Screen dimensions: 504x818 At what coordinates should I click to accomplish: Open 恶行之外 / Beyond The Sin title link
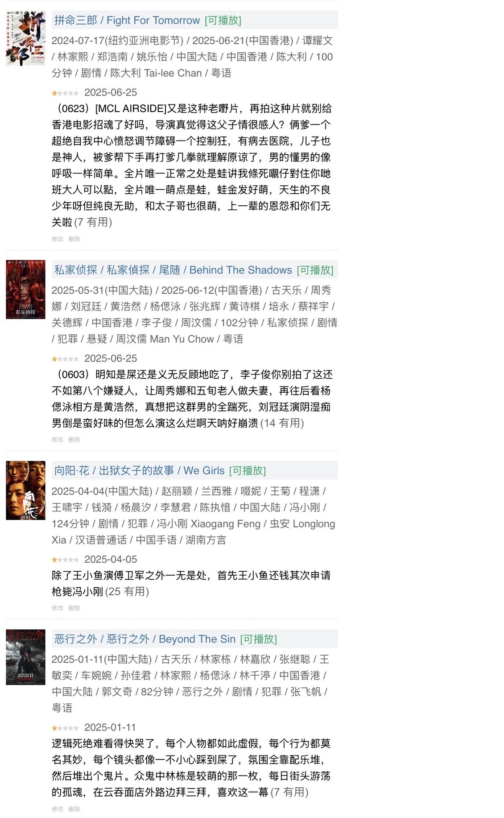pos(145,639)
